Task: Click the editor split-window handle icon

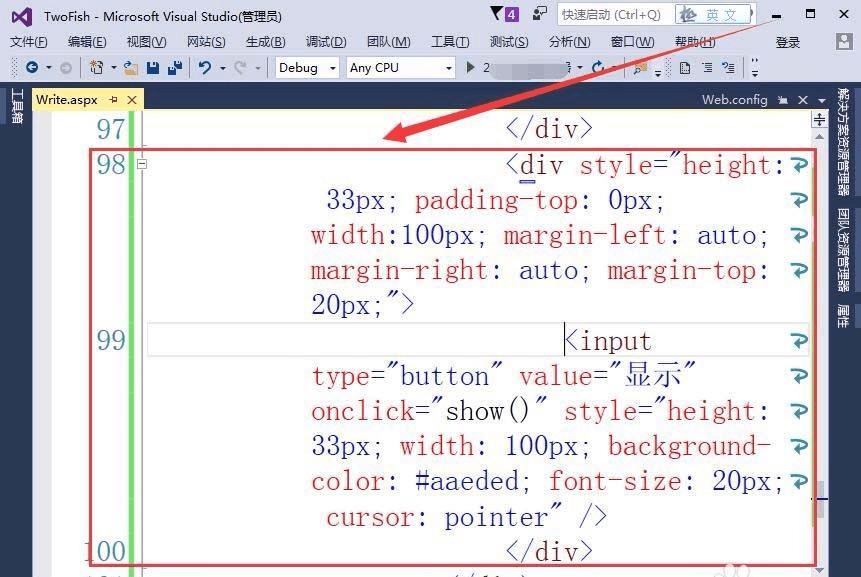Action: pos(819,120)
